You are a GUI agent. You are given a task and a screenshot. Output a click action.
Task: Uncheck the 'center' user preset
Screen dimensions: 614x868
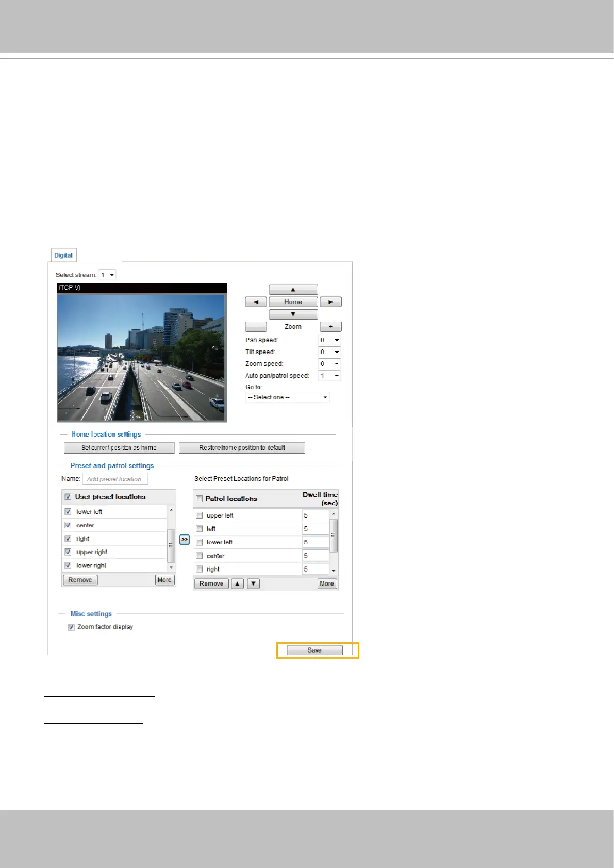click(68, 525)
